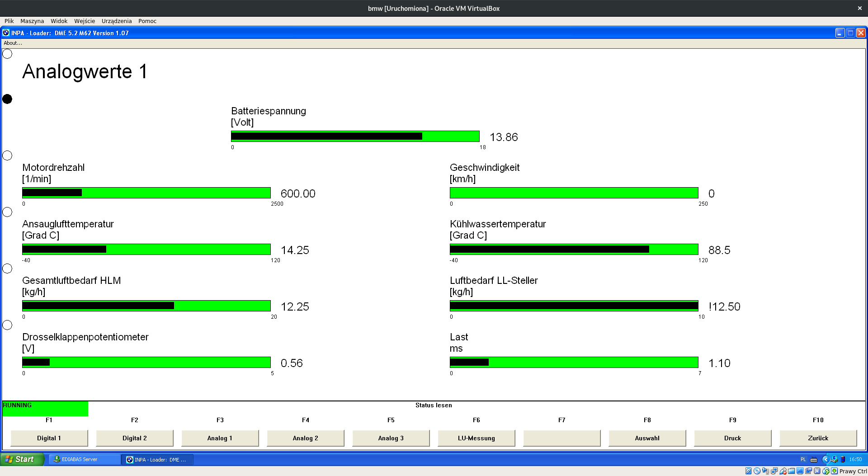The height and width of the screenshot is (476, 868).
Task: Click the keyboard icon in XP taskbar
Action: tap(814, 459)
